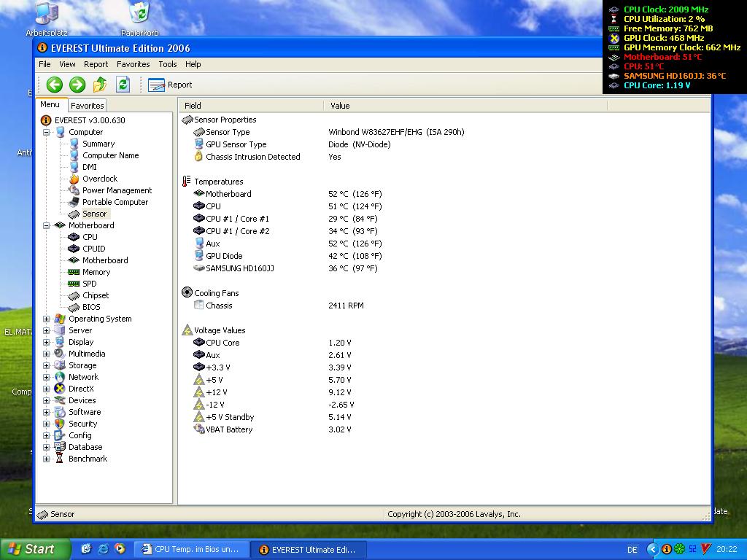The width and height of the screenshot is (747, 560).
Task: Select the Computer Name tree item
Action: tap(111, 156)
